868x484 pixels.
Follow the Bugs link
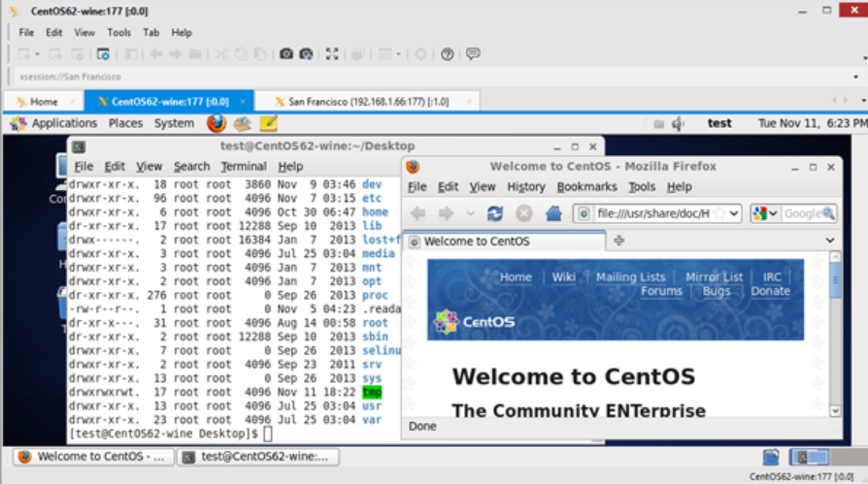(717, 291)
